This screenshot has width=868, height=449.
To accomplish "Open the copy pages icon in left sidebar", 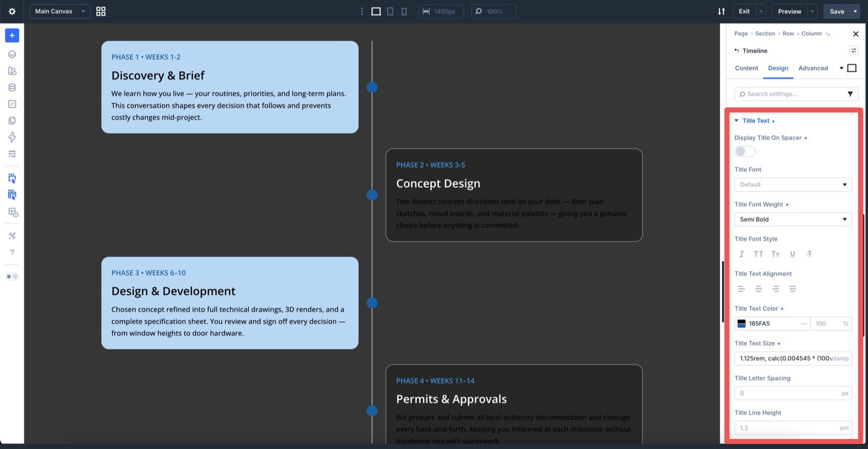I will [12, 120].
